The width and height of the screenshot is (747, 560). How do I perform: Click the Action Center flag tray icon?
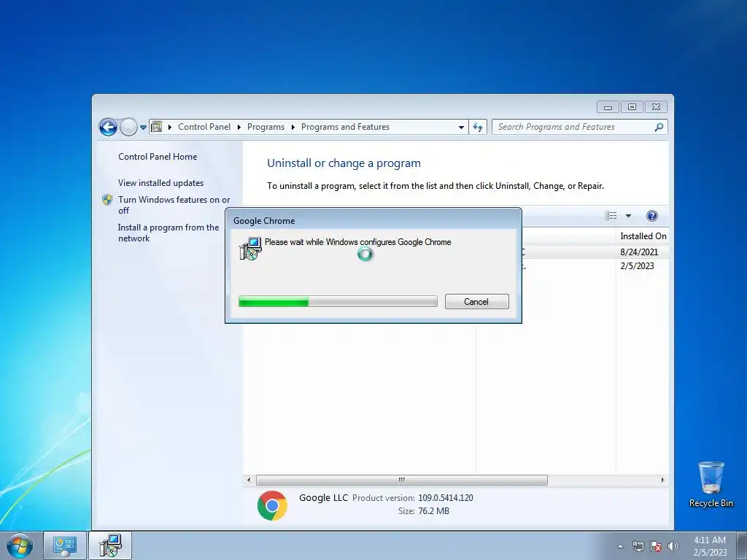(x=656, y=546)
